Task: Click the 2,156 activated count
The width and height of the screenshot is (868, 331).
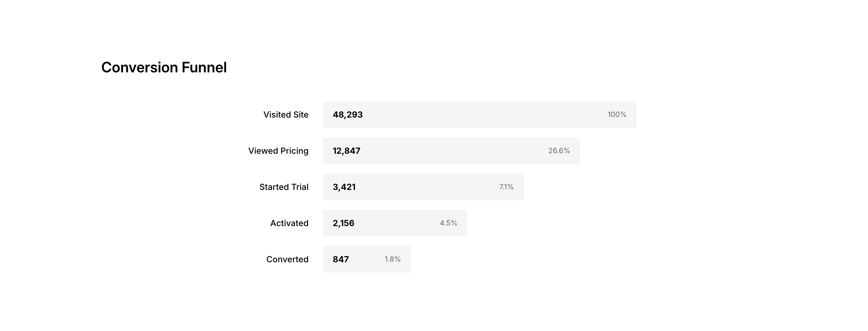Action: (343, 223)
